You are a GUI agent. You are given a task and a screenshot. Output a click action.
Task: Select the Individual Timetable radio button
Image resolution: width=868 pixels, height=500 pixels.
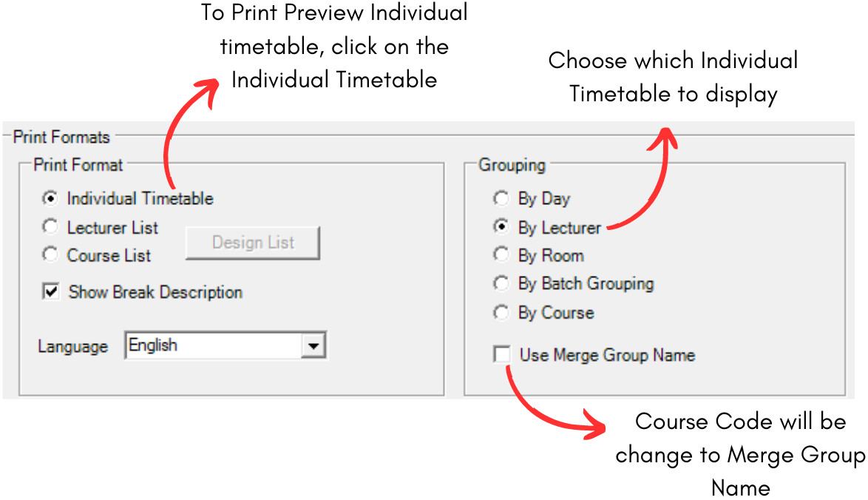click(50, 198)
